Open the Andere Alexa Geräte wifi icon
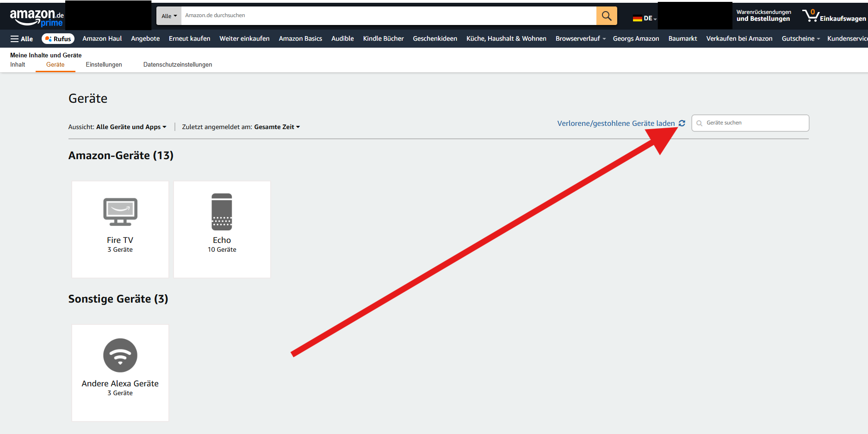This screenshot has height=434, width=868. tap(120, 355)
